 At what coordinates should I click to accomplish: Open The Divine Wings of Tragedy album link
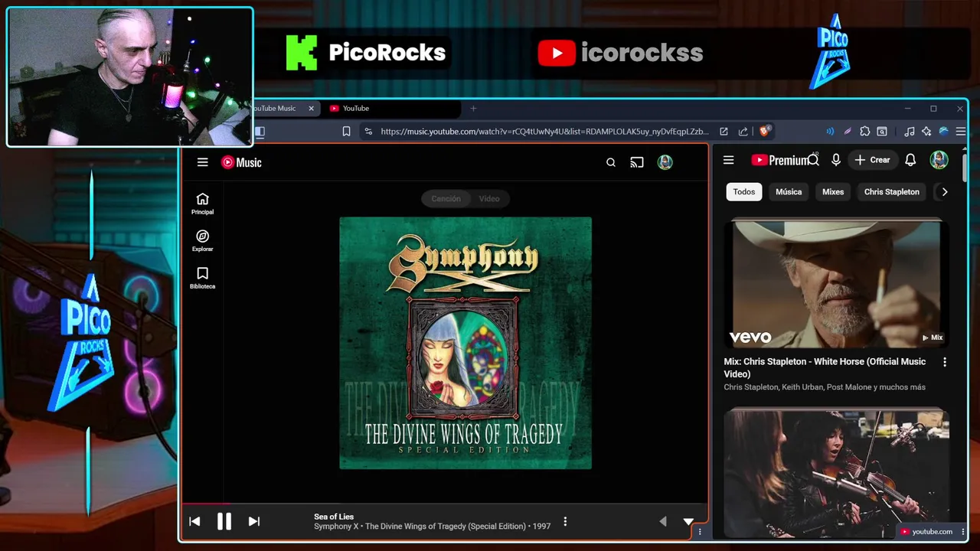tap(444, 527)
